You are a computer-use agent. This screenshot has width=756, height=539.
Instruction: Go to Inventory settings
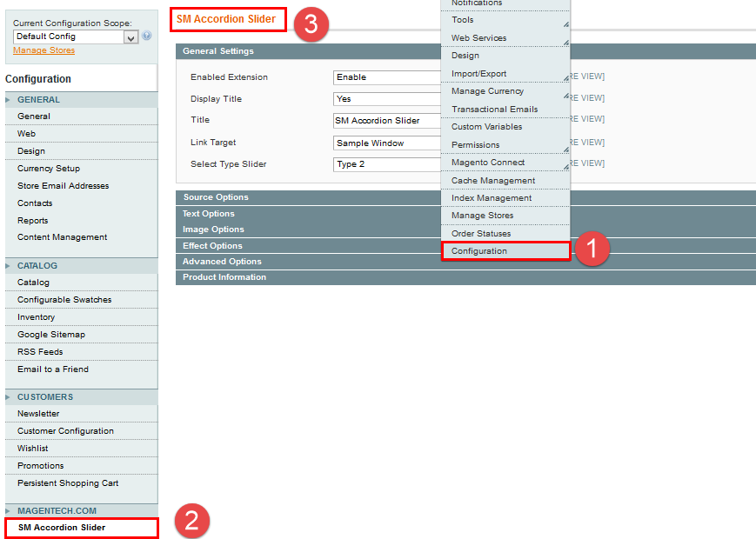(x=81, y=317)
